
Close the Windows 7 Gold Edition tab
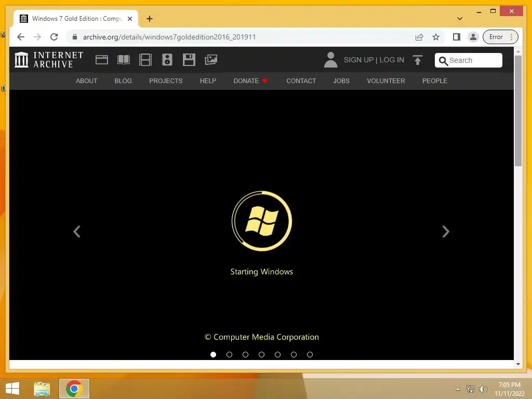pos(129,19)
